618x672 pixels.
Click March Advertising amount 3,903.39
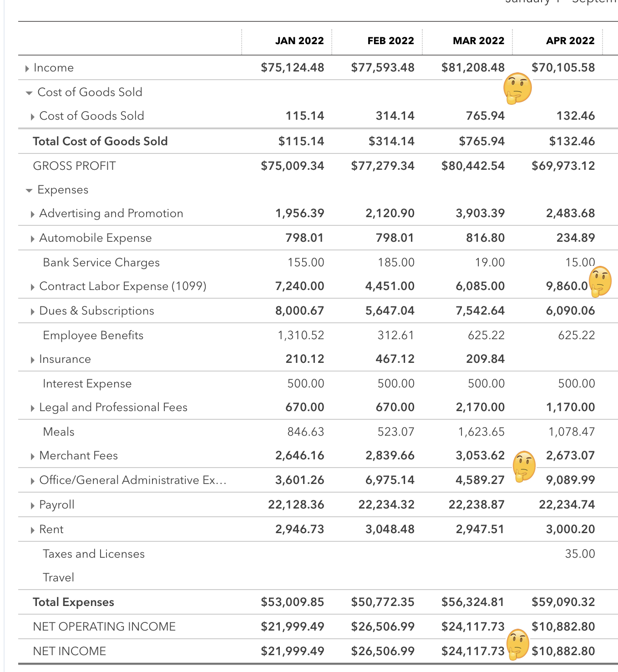tap(480, 213)
